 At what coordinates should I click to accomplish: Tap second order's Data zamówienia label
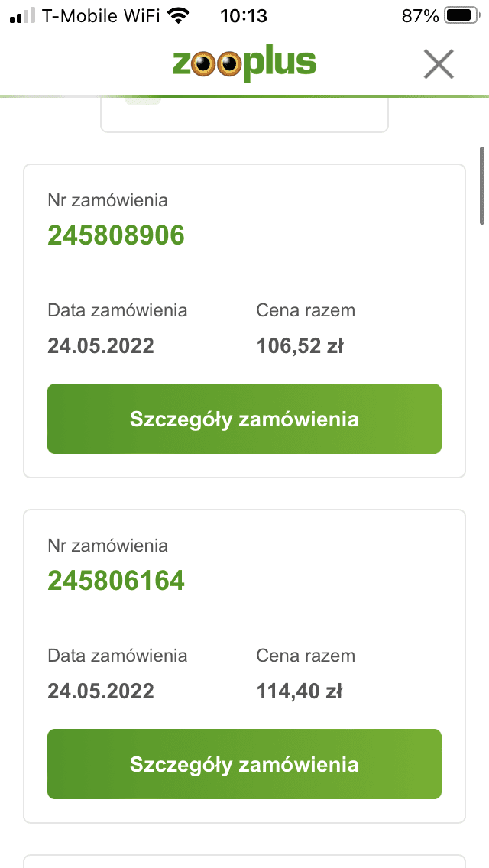pyautogui.click(x=118, y=656)
